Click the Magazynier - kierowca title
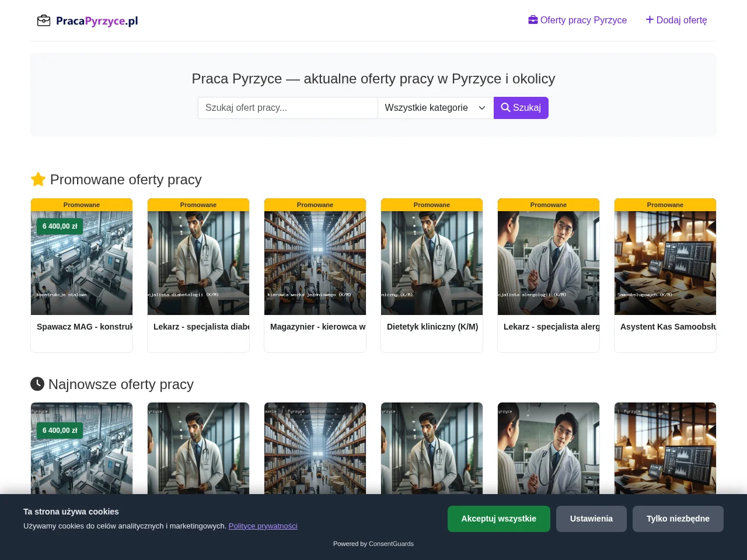Viewport: 747px width, 560px height. 318,327
